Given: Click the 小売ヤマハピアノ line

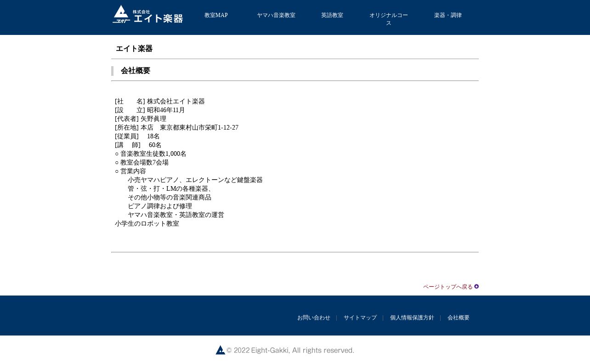Looking at the screenshot, I should pyautogui.click(x=195, y=180).
